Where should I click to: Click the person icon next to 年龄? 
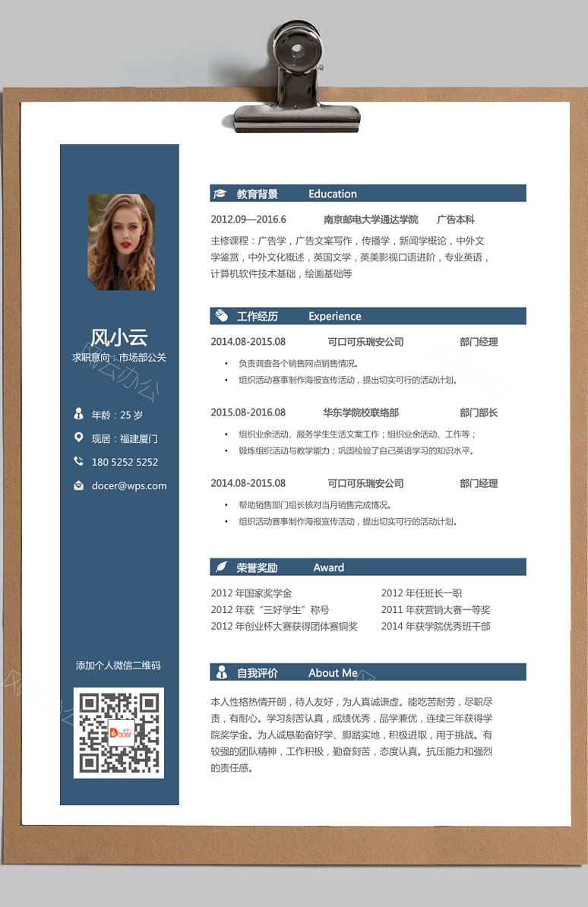(x=79, y=414)
